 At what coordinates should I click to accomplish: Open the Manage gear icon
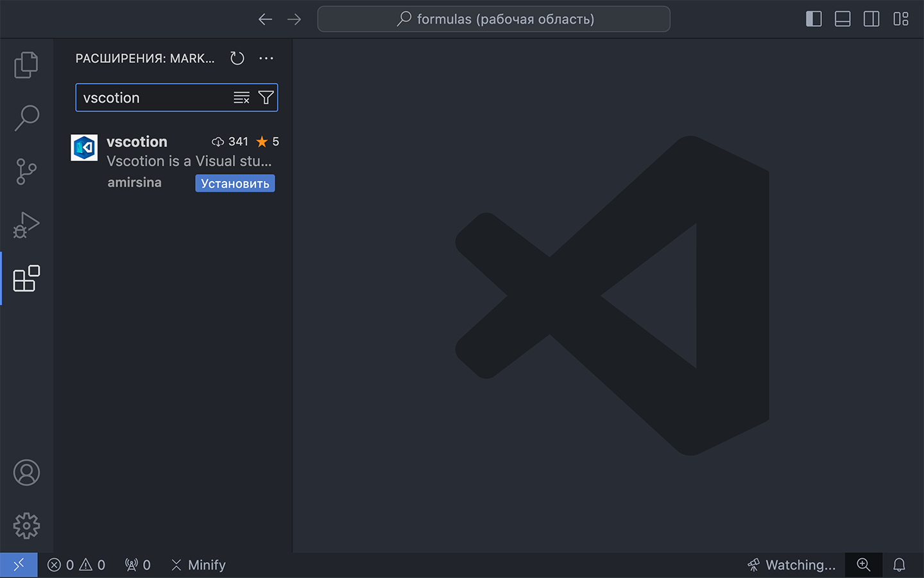click(x=26, y=526)
